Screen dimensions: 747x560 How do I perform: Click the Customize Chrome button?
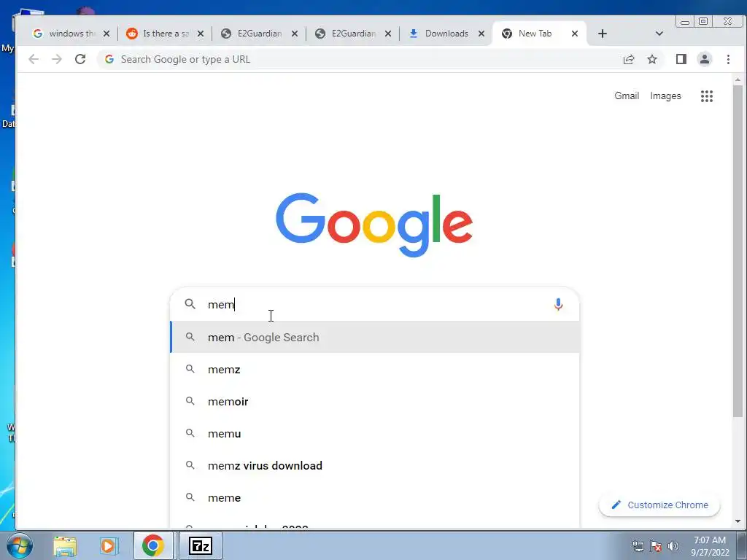point(659,505)
